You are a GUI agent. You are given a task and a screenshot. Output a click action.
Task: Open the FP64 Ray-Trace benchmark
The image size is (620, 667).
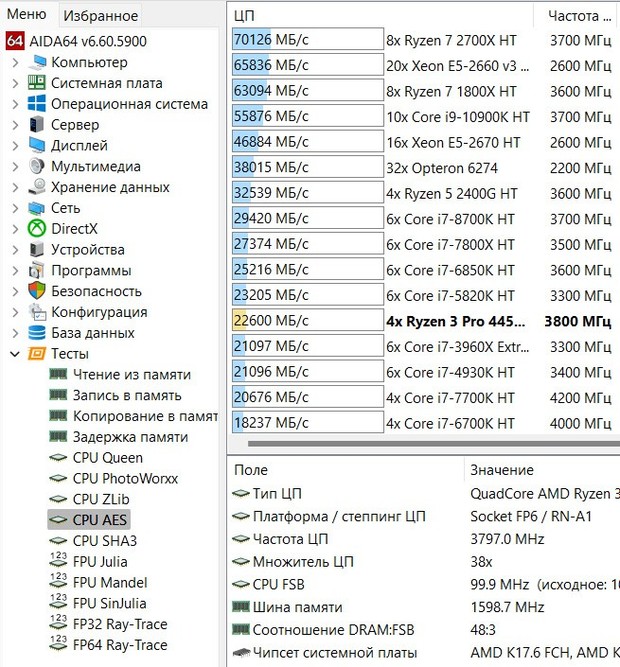pyautogui.click(x=120, y=645)
